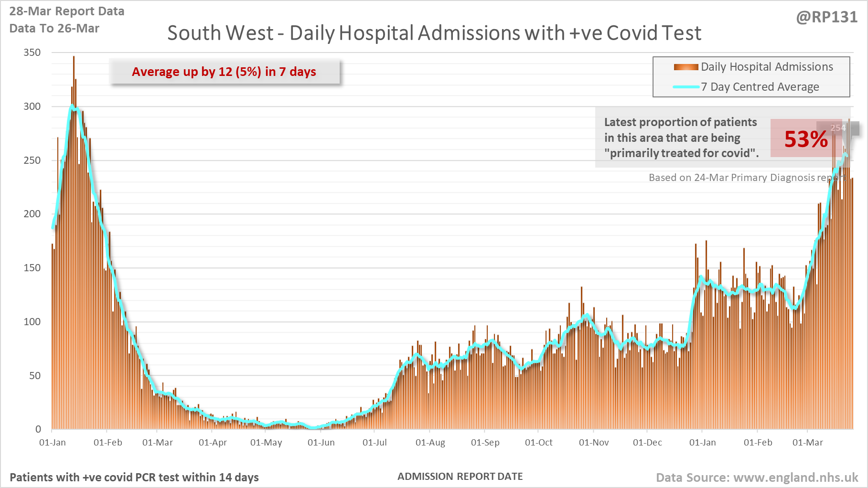Click the 01-Jun x-axis date label
This screenshot has width=868, height=488.
click(x=321, y=443)
